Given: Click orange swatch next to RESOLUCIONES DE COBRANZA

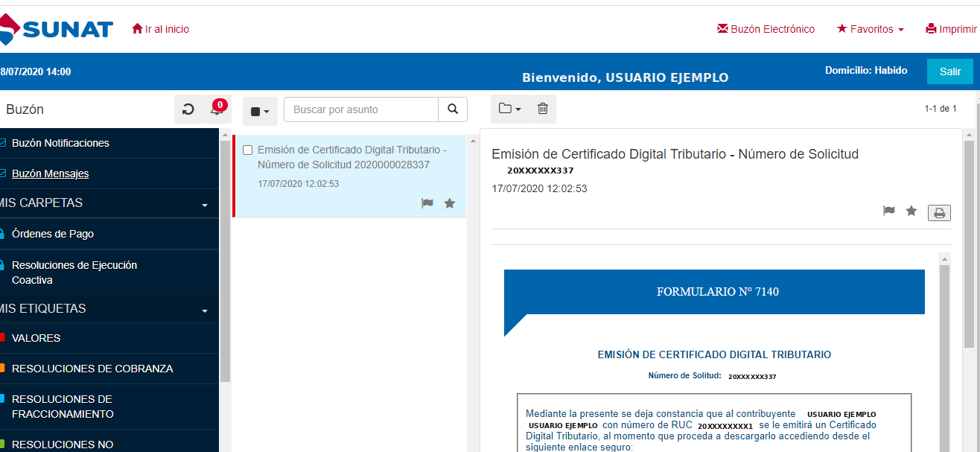Looking at the screenshot, I should tap(2, 369).
